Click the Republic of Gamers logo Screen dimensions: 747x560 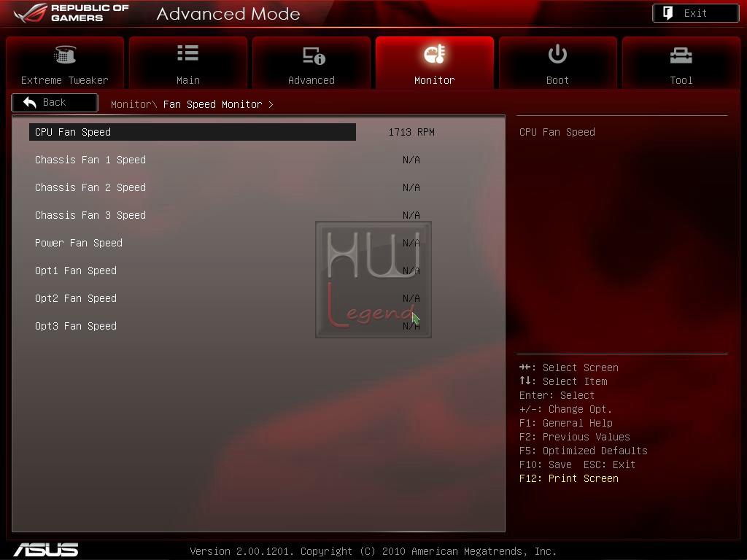click(x=71, y=13)
